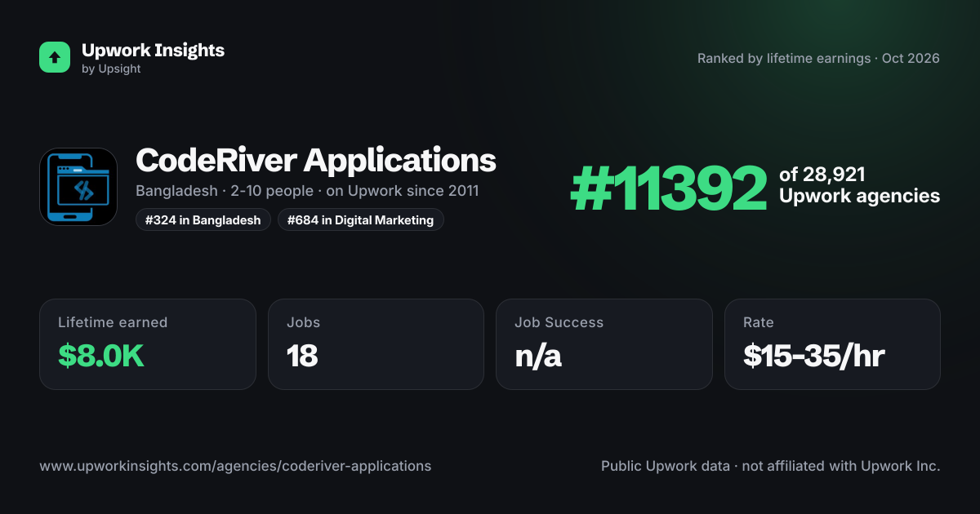Open the Lifetime earned card

(148, 344)
